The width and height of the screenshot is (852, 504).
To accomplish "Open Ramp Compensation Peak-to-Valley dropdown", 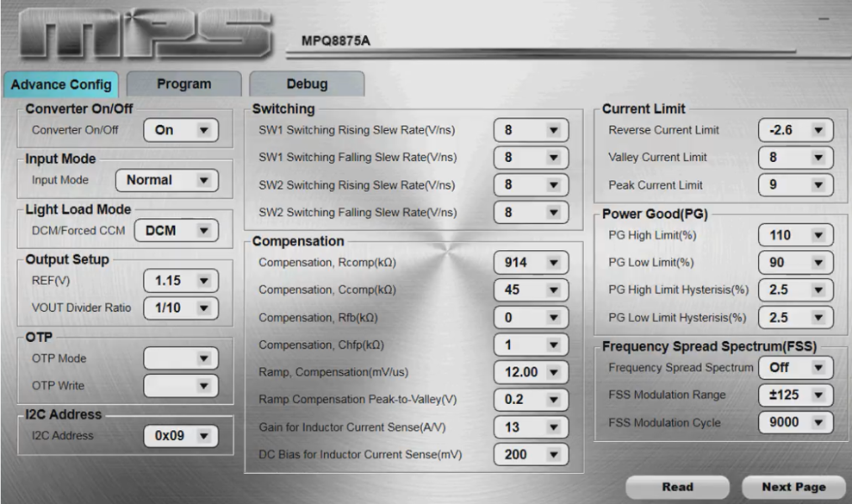I will tap(531, 400).
